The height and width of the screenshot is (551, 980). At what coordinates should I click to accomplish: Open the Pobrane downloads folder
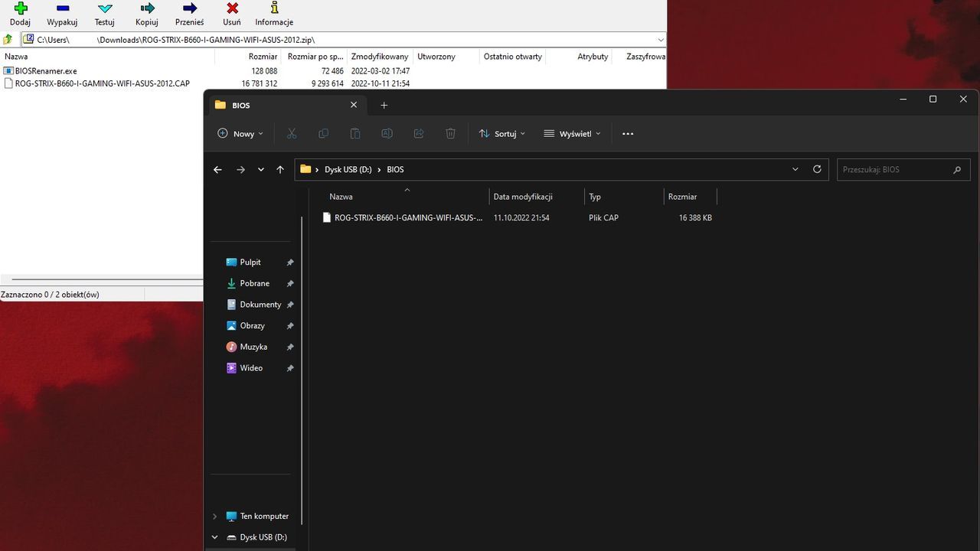(254, 284)
